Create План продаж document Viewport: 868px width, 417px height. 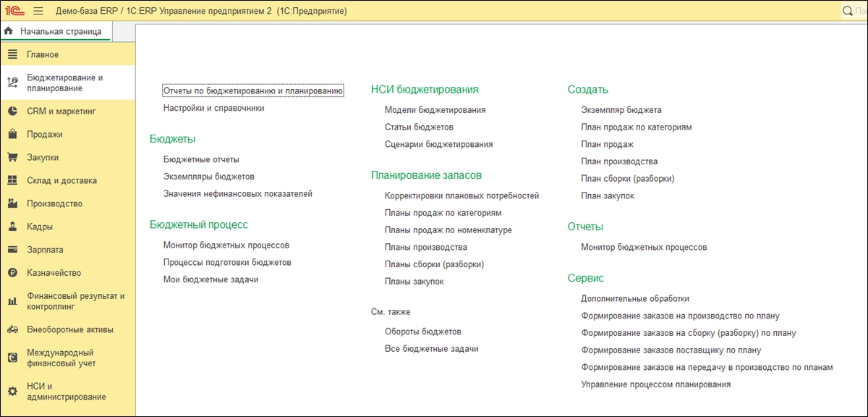[x=608, y=144]
